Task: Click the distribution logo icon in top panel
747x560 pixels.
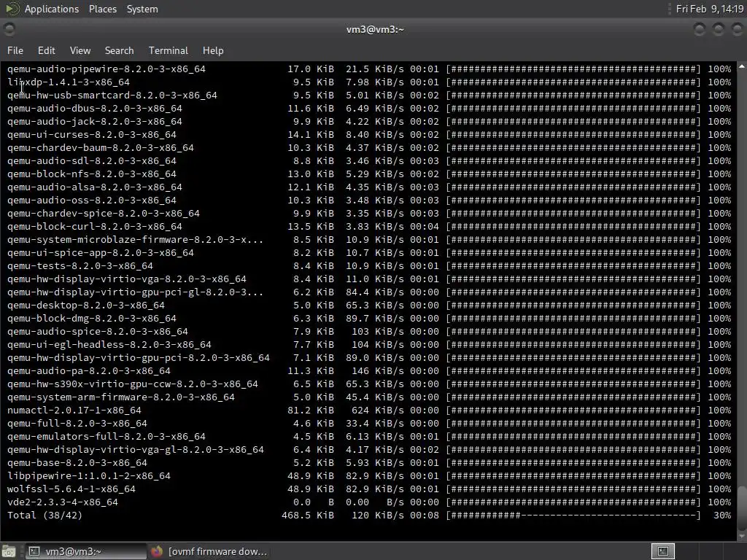Action: click(12, 9)
